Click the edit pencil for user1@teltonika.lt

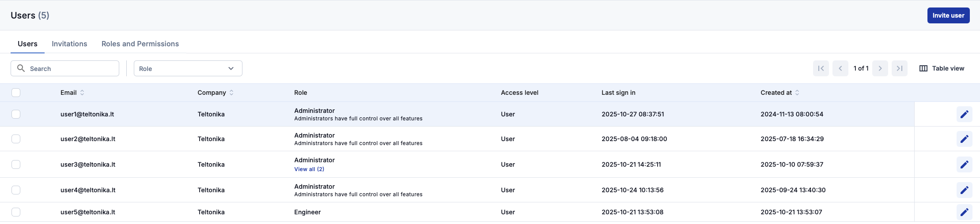[964, 114]
